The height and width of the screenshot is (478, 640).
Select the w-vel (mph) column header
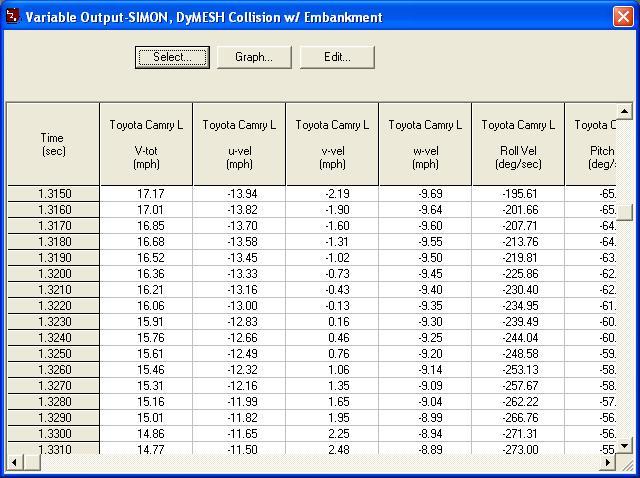(x=424, y=144)
